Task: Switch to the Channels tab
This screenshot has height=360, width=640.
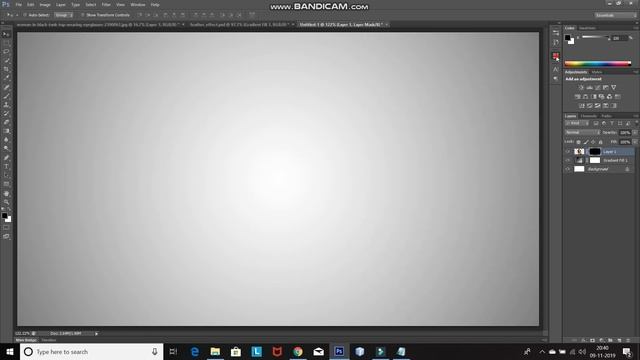Action: tap(588, 116)
